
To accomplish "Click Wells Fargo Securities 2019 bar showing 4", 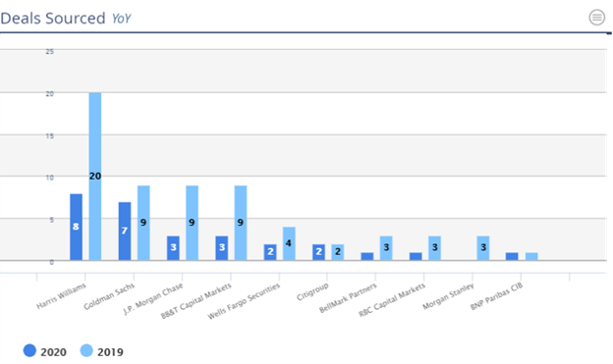I will [289, 243].
